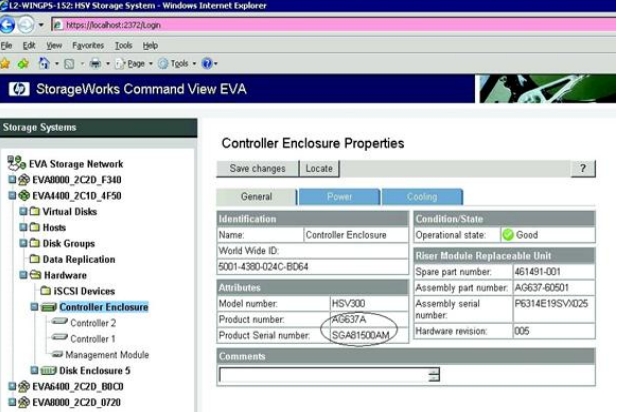Click the address bar showing localhost:2372/Login

click(x=334, y=25)
